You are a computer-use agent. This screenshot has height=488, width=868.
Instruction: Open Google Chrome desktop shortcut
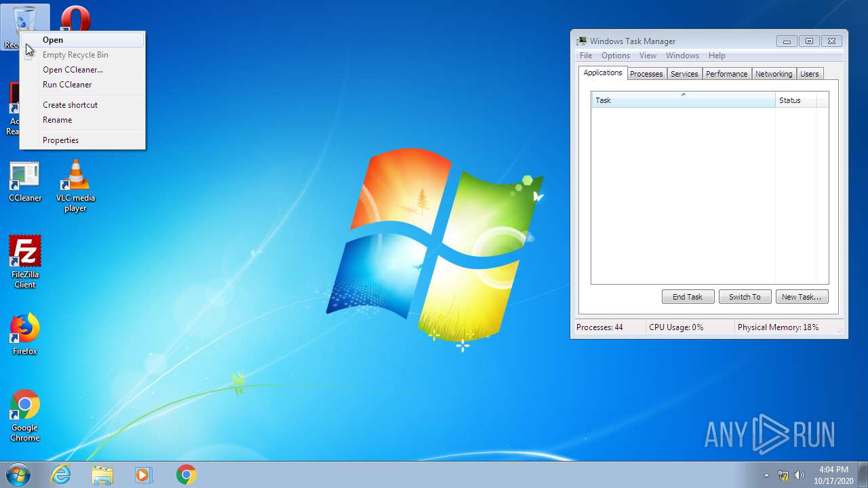pos(25,415)
